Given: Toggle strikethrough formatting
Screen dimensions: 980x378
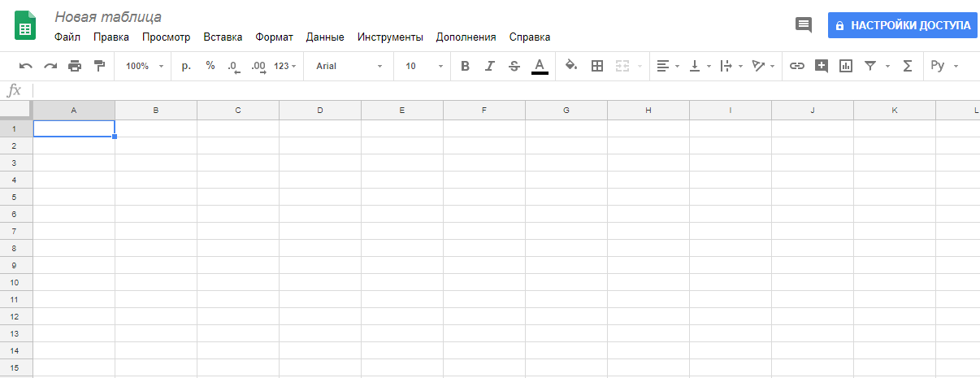Looking at the screenshot, I should coord(514,66).
